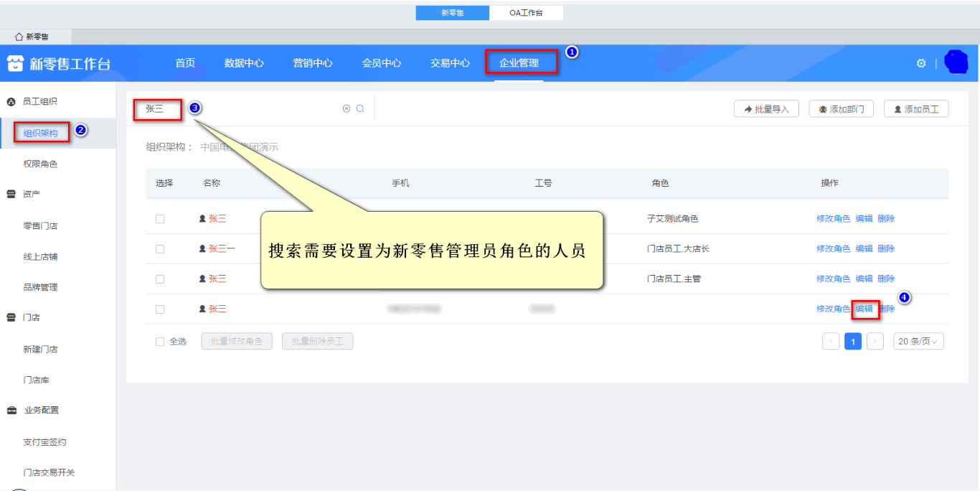Click the 员工组织 section icon in sidebar
Screen dimensions: 980x491
click(x=11, y=102)
